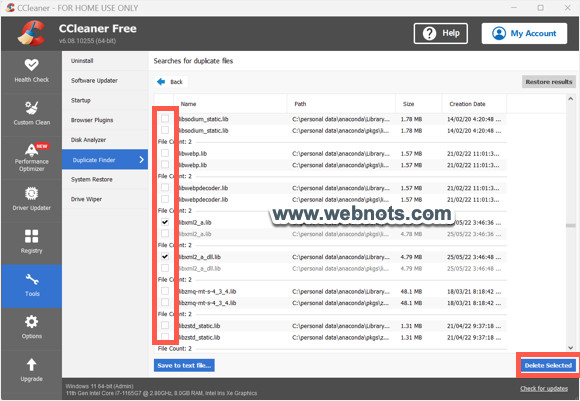
Task: Check the libwebp.lib Library row checkbox
Action: click(165, 153)
